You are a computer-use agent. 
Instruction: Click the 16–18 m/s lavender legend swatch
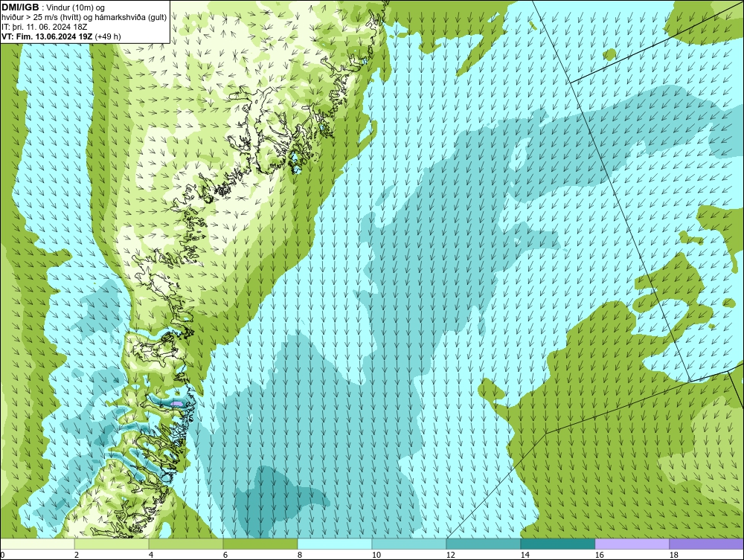[x=632, y=544]
